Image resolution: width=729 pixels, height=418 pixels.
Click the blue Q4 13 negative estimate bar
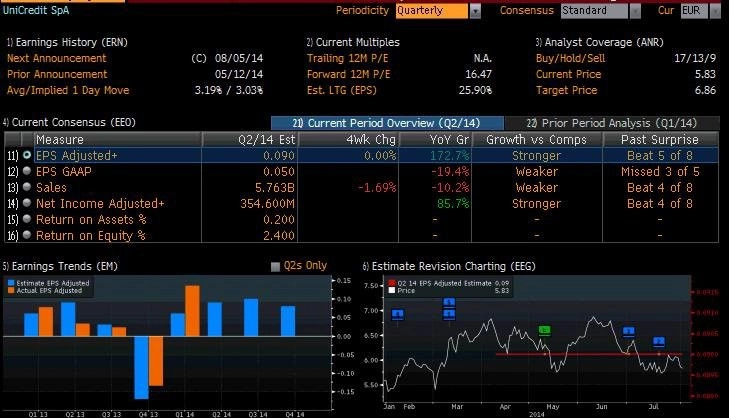pos(141,367)
